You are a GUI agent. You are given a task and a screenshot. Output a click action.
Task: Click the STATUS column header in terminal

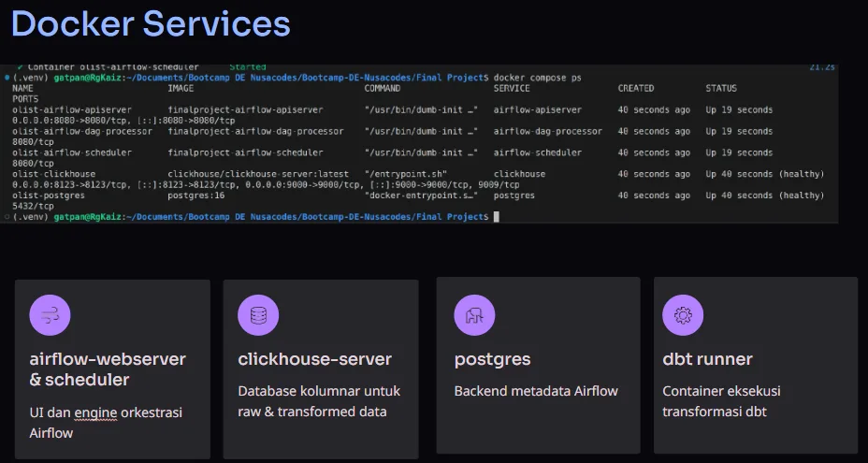point(721,88)
